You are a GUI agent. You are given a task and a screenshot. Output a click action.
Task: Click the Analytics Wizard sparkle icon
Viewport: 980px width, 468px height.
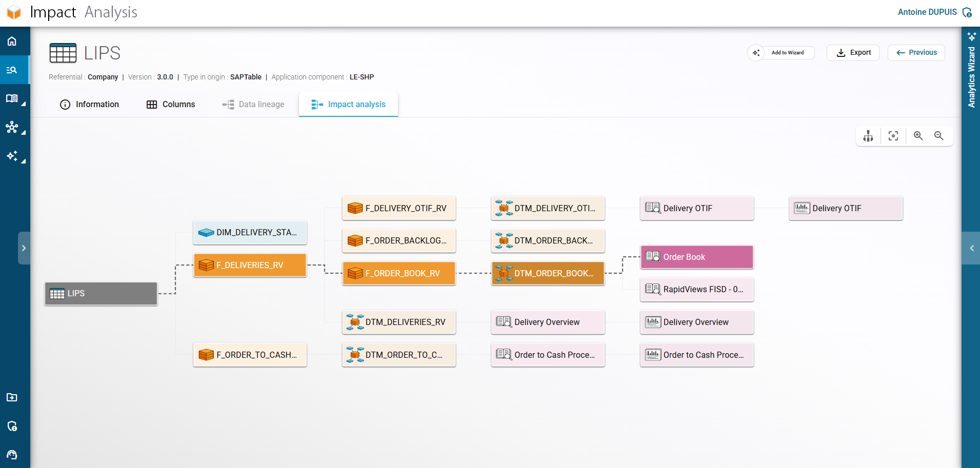(x=972, y=36)
